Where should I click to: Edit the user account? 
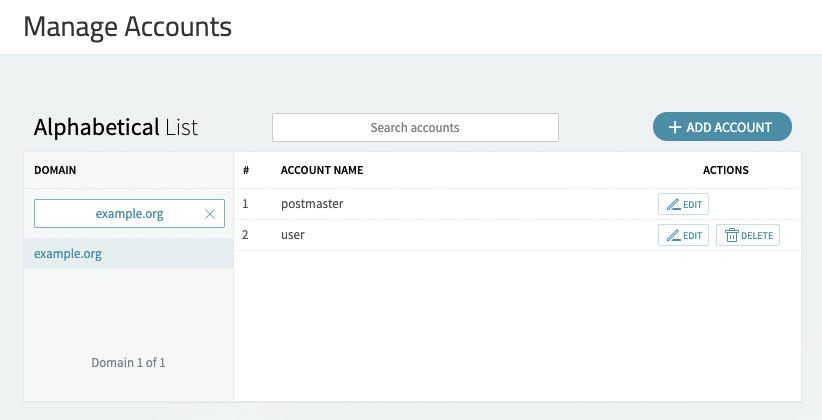click(x=683, y=235)
